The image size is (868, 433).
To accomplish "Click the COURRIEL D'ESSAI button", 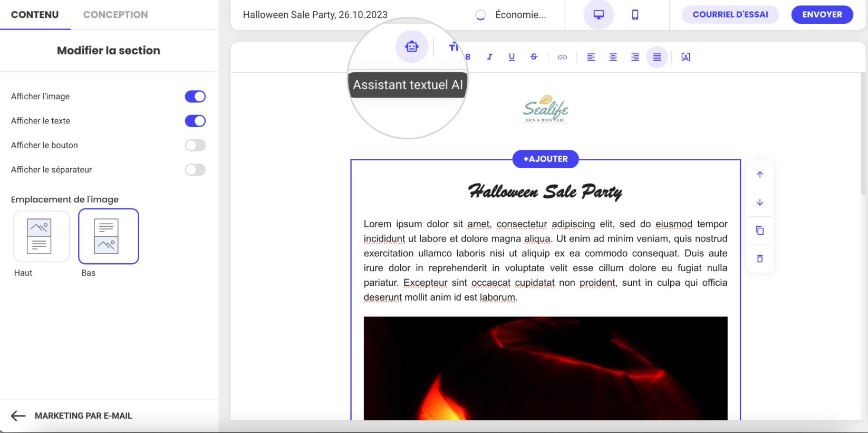I will pyautogui.click(x=730, y=15).
